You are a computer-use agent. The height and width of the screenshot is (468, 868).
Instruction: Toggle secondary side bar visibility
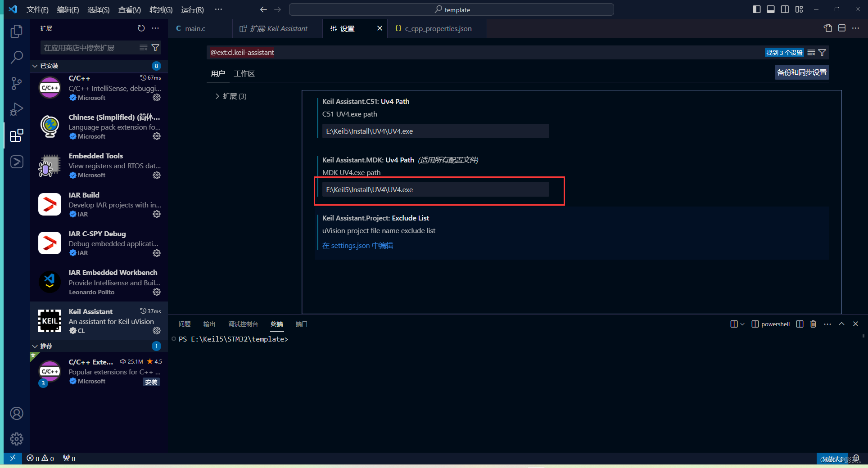[785, 9]
